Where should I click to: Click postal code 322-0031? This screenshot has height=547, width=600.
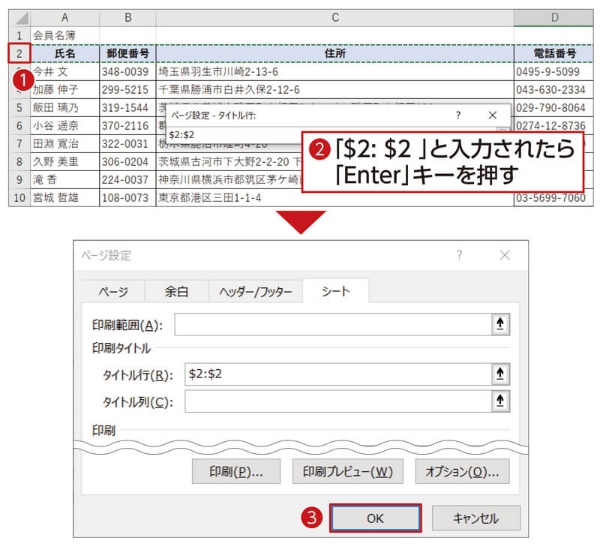(x=128, y=144)
